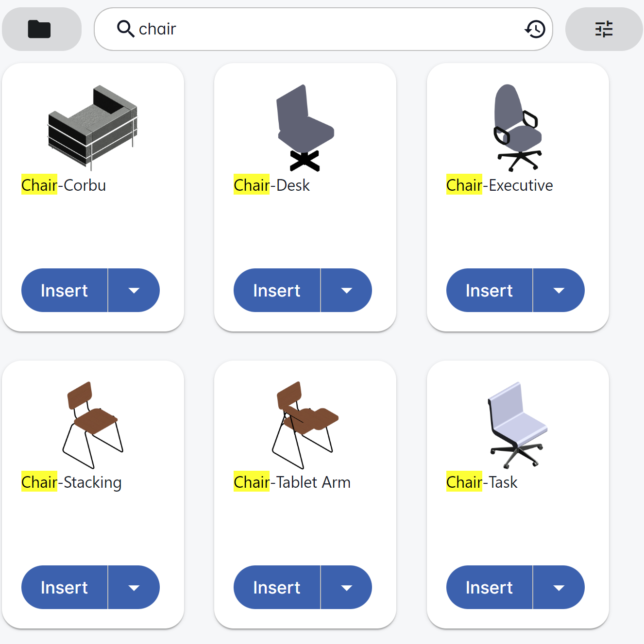Insert the Chair-Task family

(x=489, y=587)
